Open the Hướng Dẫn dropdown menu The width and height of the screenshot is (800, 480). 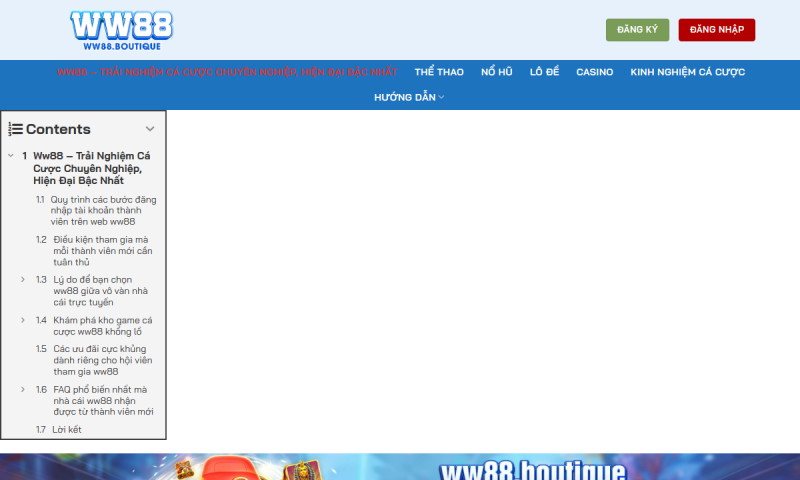409,97
